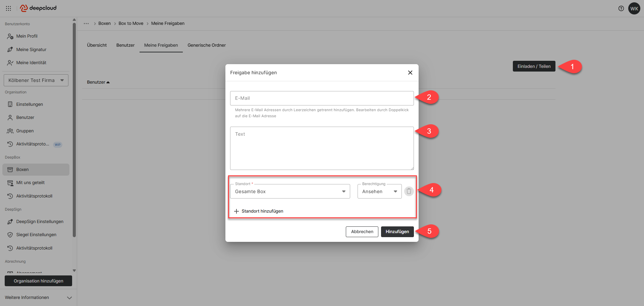This screenshot has height=306, width=644.
Task: Open the apps grid launcher icon
Action: point(8,8)
